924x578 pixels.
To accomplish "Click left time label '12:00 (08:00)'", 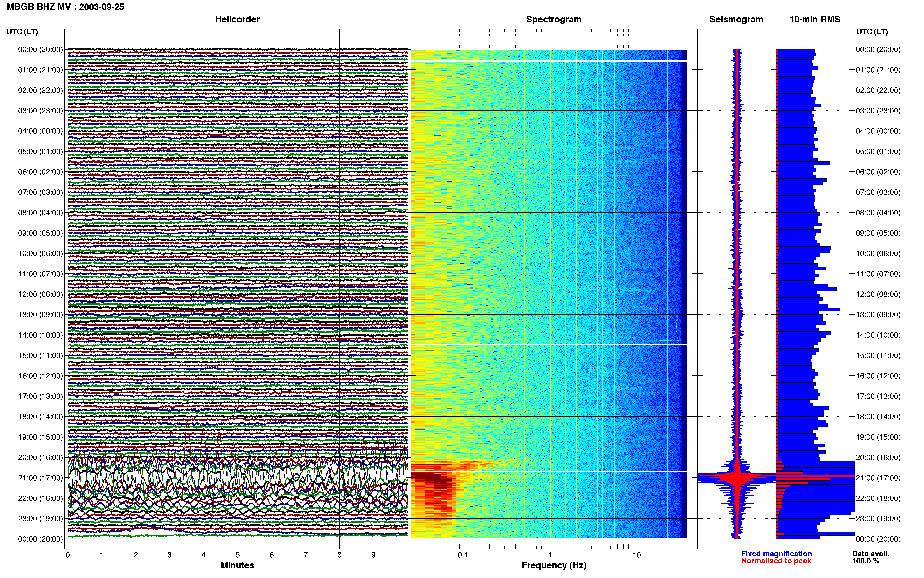I will (x=41, y=294).
